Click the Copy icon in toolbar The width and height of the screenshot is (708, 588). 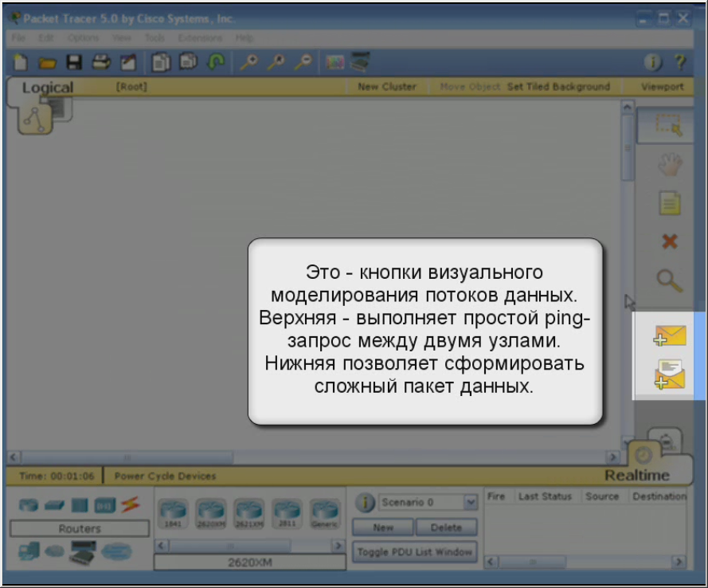coord(161,62)
